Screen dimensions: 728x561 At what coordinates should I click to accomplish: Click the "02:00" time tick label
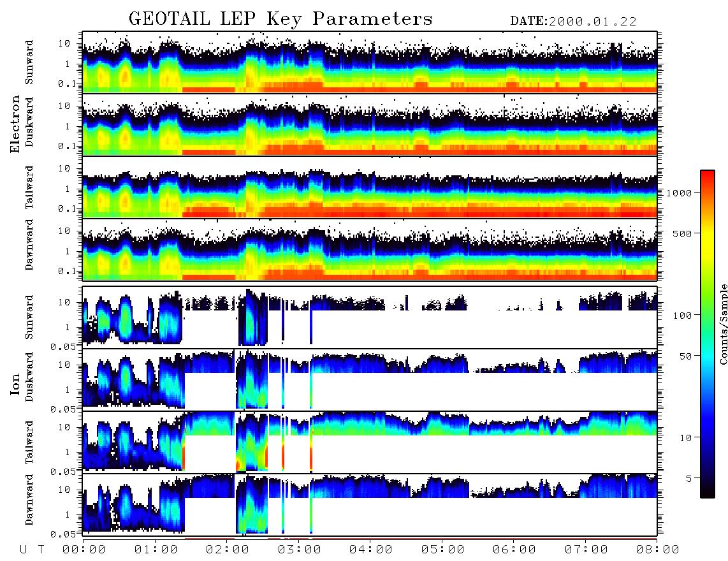[228, 550]
